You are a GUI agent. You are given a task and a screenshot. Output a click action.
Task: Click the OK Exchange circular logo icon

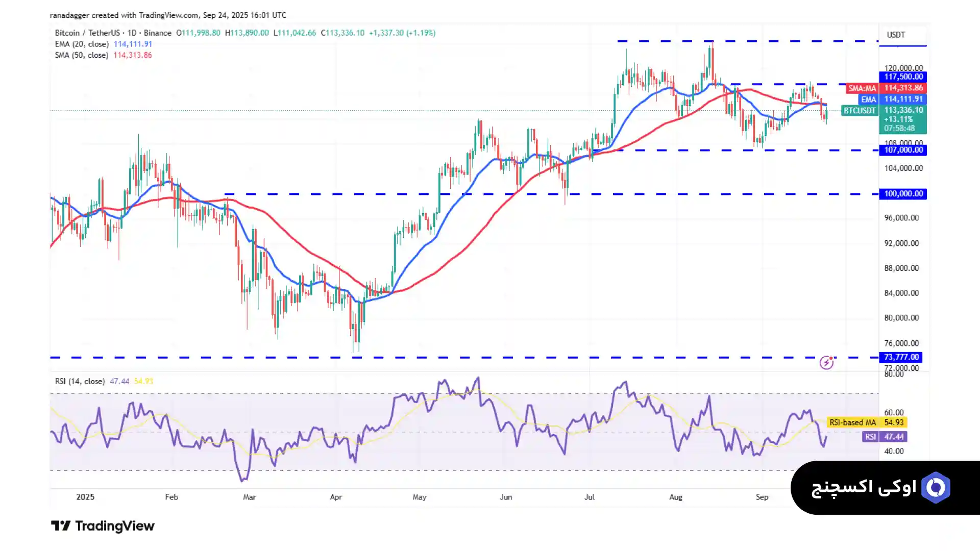pos(936,488)
